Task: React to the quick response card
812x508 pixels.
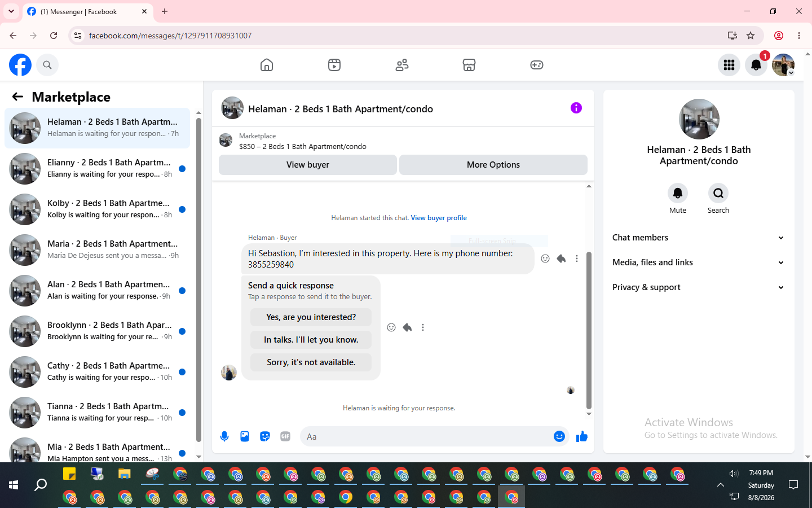Action: (391, 327)
